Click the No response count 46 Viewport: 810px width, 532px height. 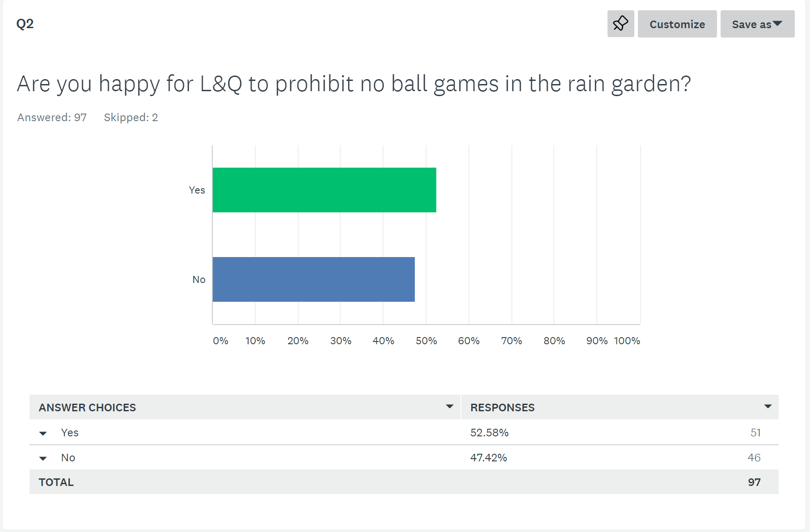754,458
